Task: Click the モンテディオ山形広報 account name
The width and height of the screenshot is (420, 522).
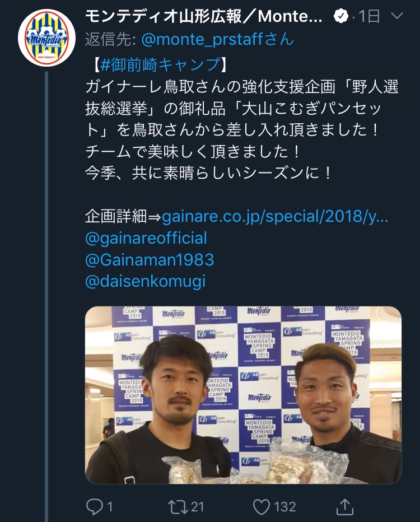Action: [204, 16]
